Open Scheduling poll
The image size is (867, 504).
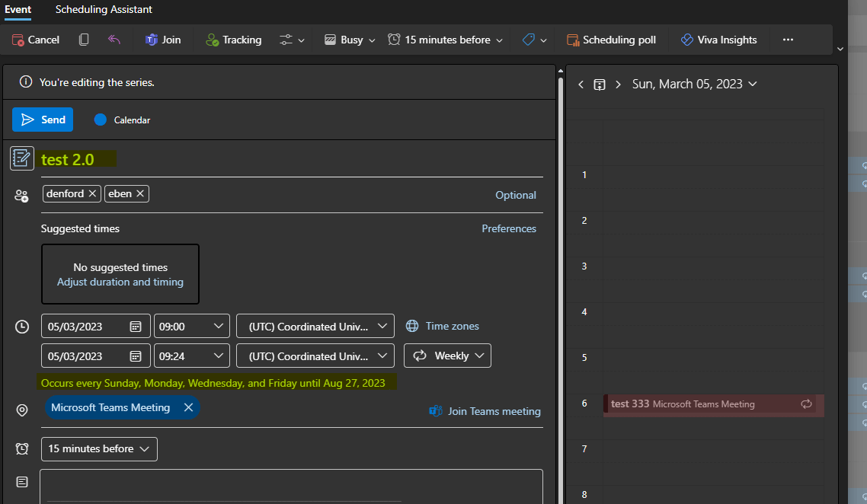pos(612,40)
